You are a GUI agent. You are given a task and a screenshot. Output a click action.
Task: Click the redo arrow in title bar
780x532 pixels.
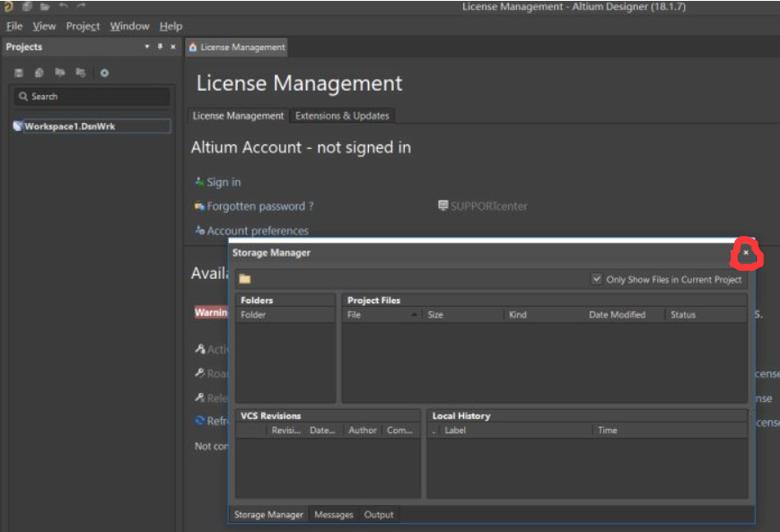(x=81, y=6)
